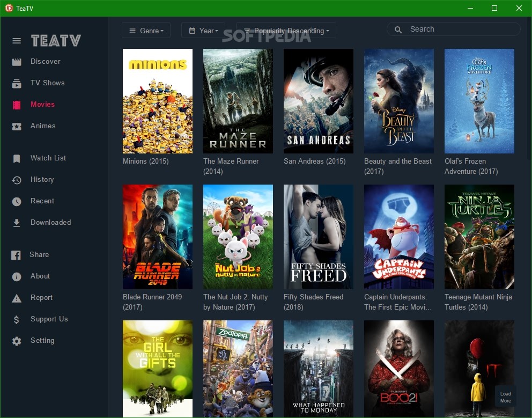Click 'Beauty and the Beast (2017)' title
This screenshot has width=532, height=418.
(x=397, y=166)
